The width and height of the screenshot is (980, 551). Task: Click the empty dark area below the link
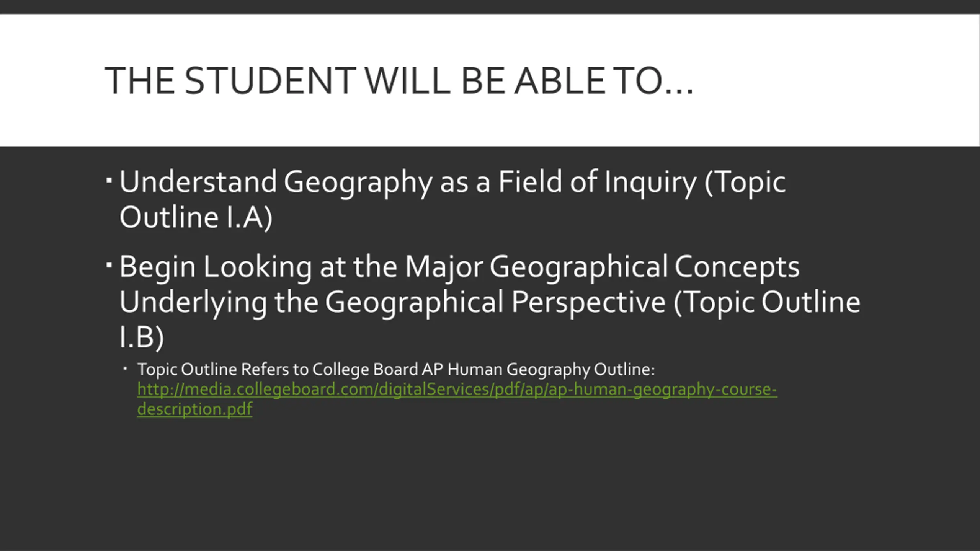click(x=490, y=482)
